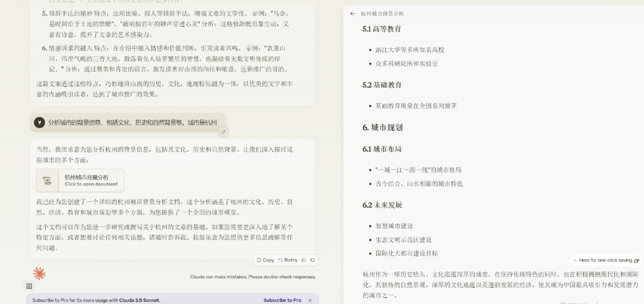The image size is (644, 304).
Task: Click bullet "一城一江一湖一线"的城市格局
Action: tap(417, 170)
